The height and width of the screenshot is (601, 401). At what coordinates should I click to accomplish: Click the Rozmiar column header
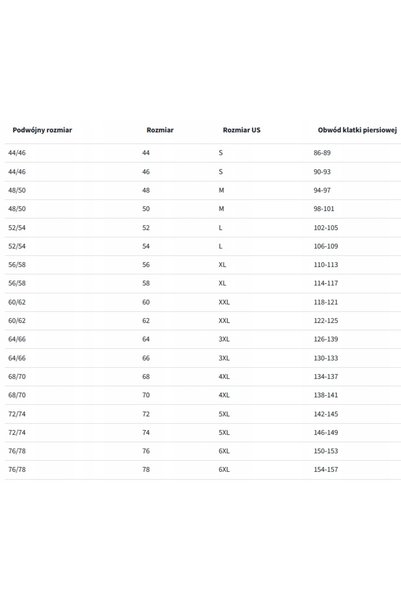(160, 130)
